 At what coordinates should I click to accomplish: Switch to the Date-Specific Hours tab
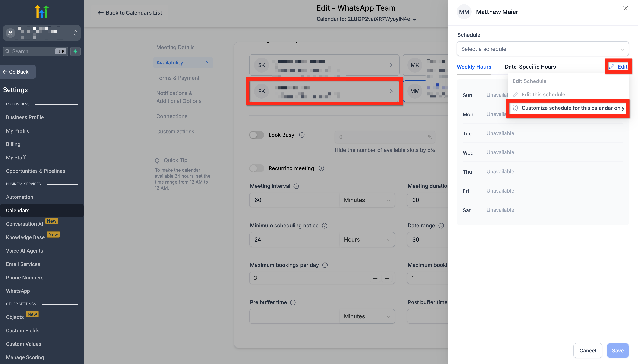point(530,67)
